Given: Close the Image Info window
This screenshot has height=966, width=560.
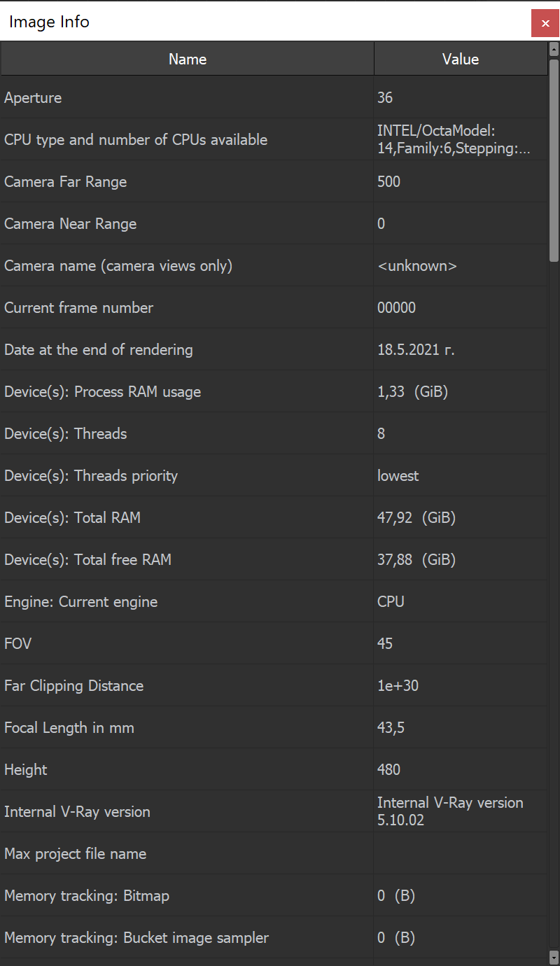Looking at the screenshot, I should coord(545,23).
